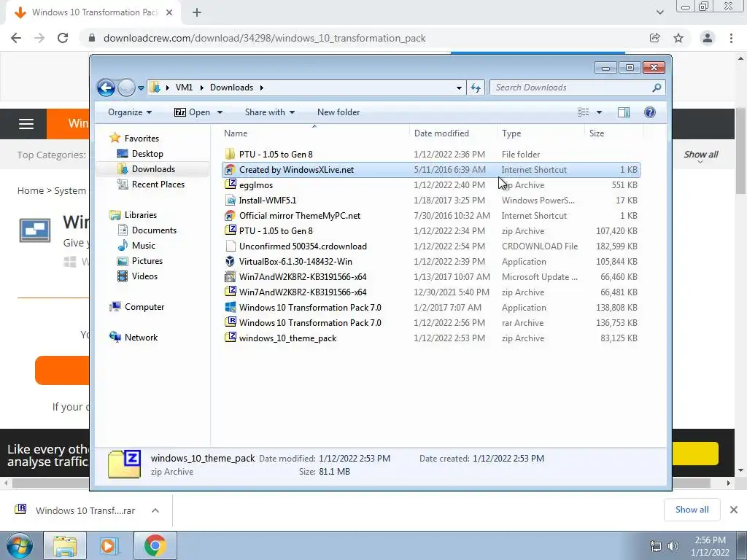This screenshot has width=747, height=560.
Task: Select Install-WMF5.1 PowerShell script icon
Action: coord(230,200)
